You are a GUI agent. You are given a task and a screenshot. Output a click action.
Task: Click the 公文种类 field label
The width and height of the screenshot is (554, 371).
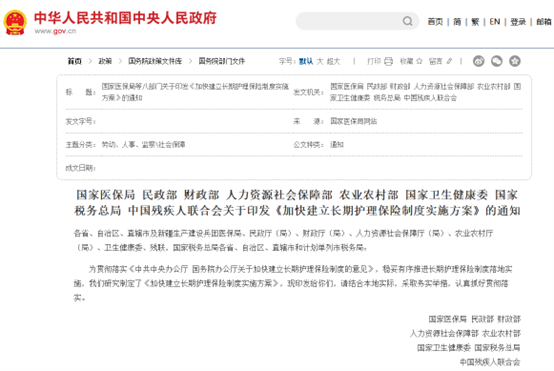click(308, 145)
